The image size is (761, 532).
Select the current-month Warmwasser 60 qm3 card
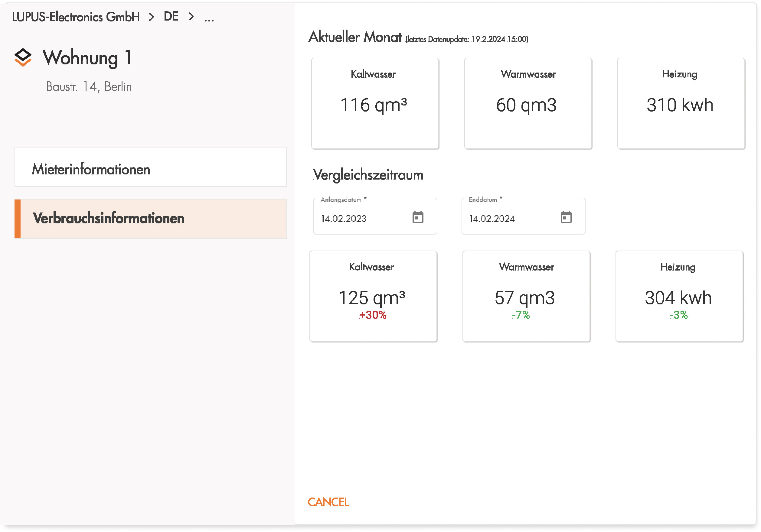coord(528,103)
